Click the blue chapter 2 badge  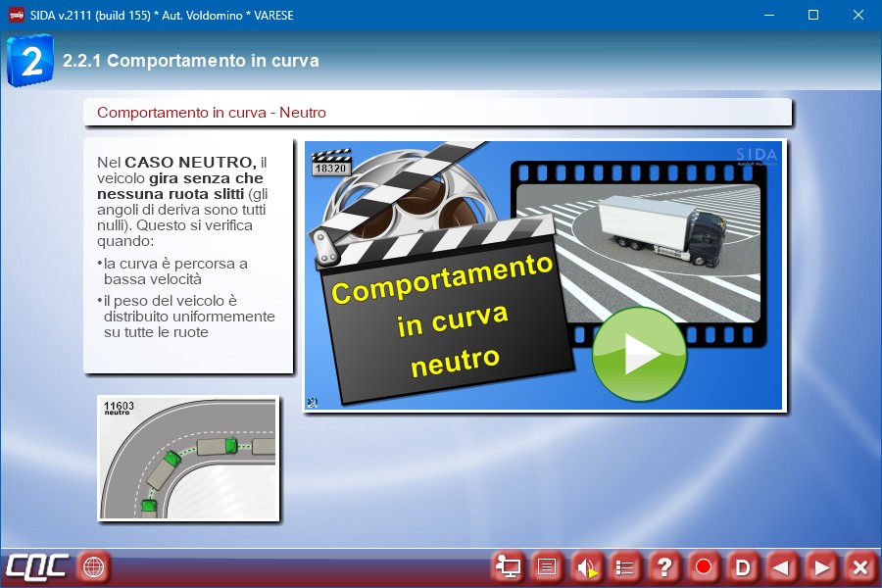tap(30, 61)
